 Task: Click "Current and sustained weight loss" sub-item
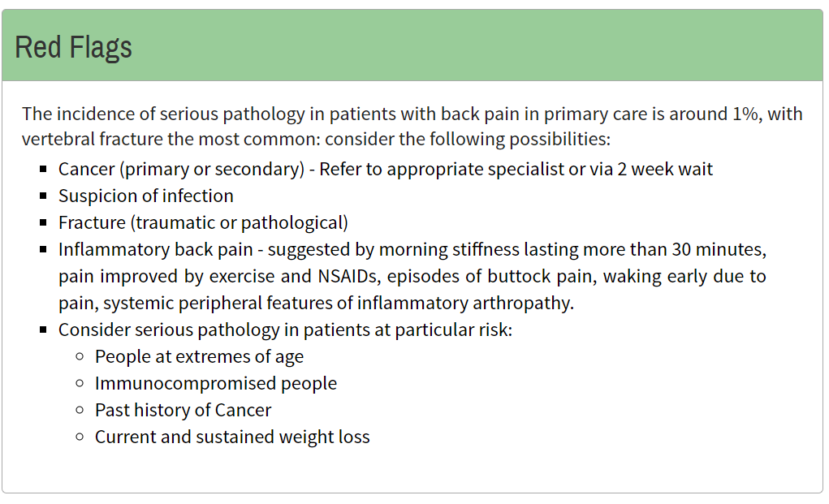(x=232, y=437)
